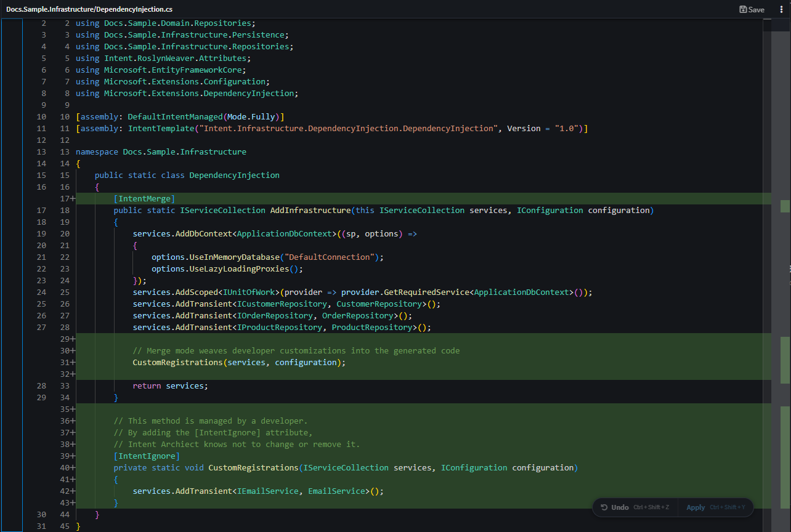Click namespace Docs.Sample.Infrastructure declaration
The height and width of the screenshot is (532, 791).
tap(161, 151)
